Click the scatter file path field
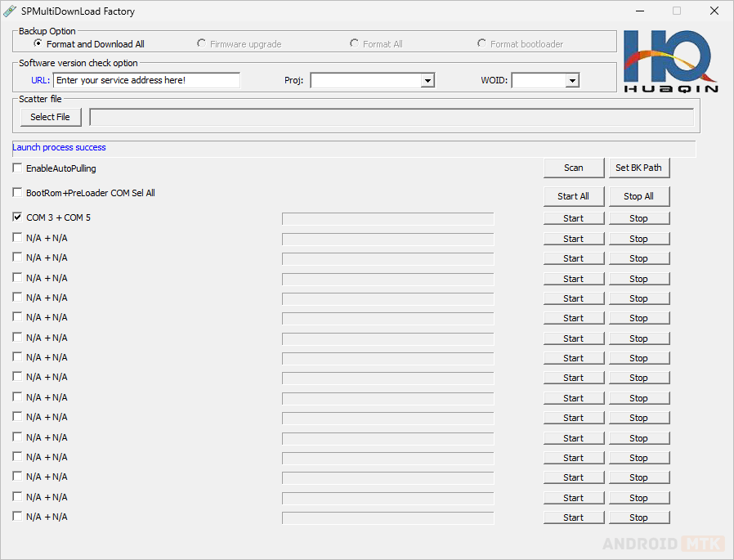The height and width of the screenshot is (560, 734). [x=391, y=117]
